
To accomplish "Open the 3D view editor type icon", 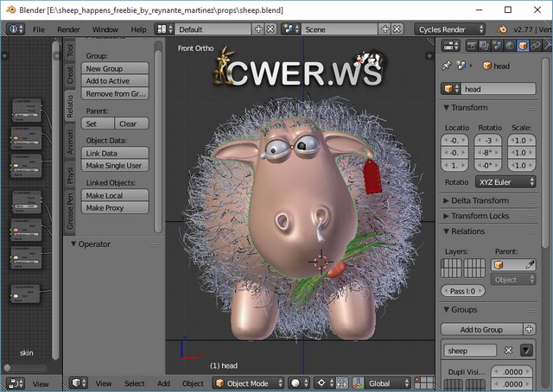I will (x=78, y=383).
